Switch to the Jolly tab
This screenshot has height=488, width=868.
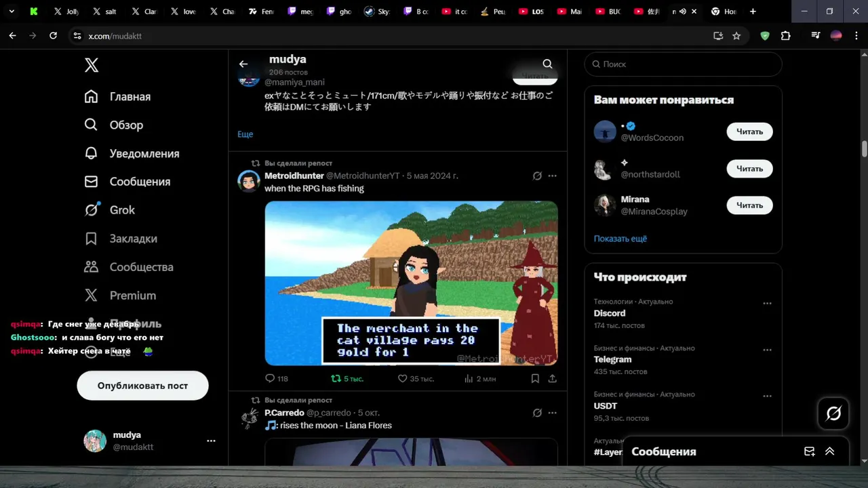tap(66, 12)
